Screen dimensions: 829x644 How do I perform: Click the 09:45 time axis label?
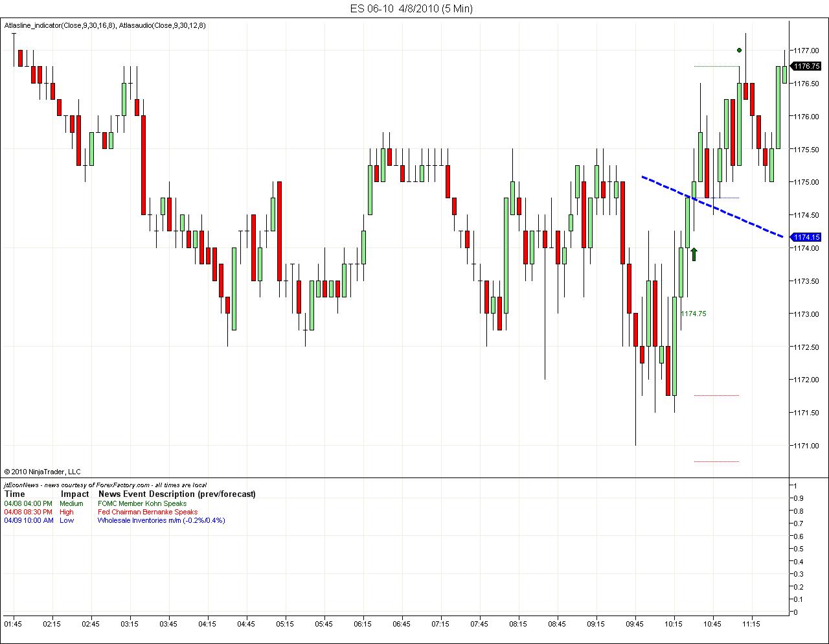point(635,624)
